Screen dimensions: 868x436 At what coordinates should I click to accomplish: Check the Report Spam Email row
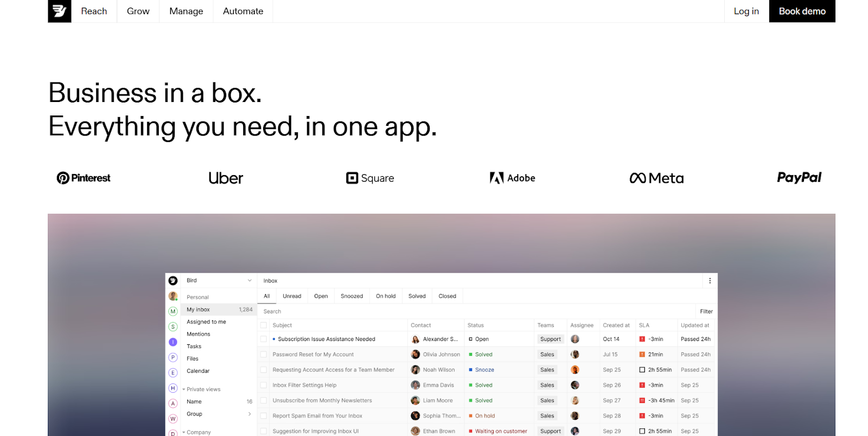pos(264,416)
